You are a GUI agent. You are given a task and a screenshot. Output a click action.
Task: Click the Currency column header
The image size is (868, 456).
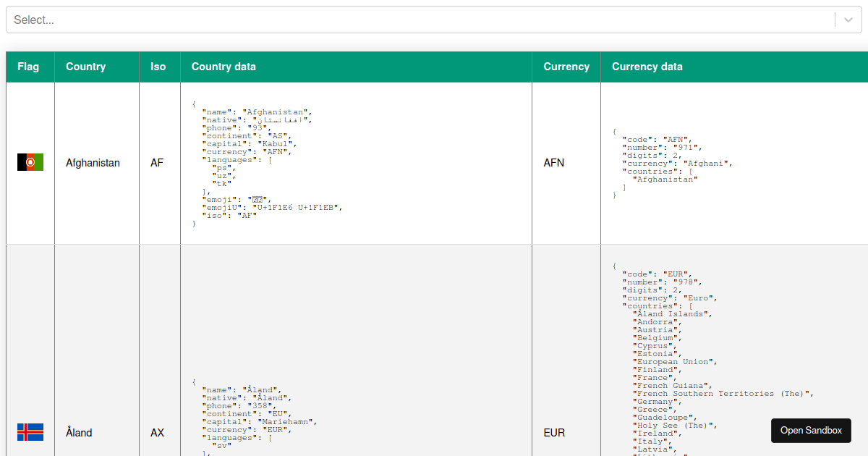pos(566,66)
